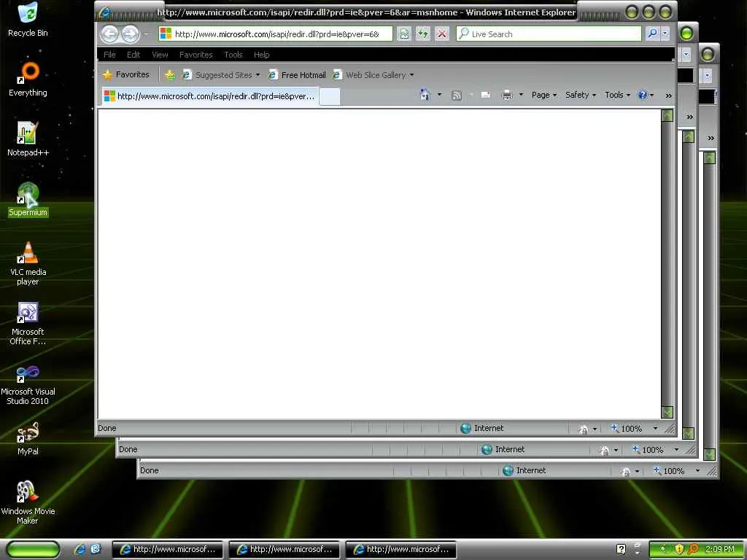Select the Notepad++ desktop shortcut

point(28,139)
